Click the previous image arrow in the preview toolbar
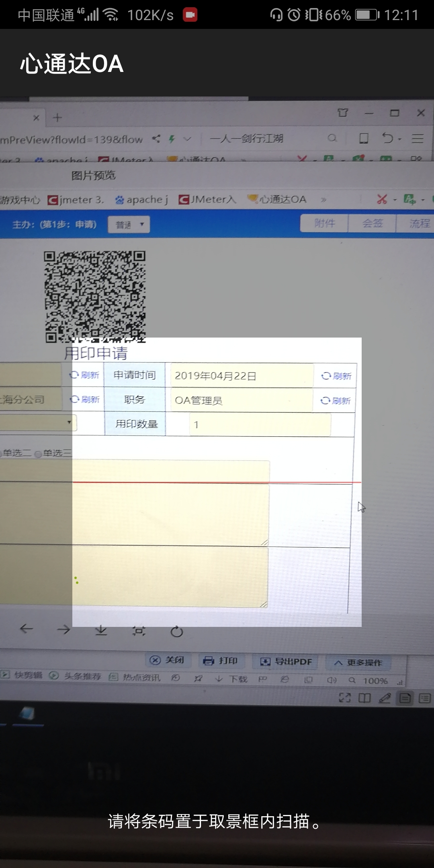Screen dimensions: 434x868 (x=27, y=628)
